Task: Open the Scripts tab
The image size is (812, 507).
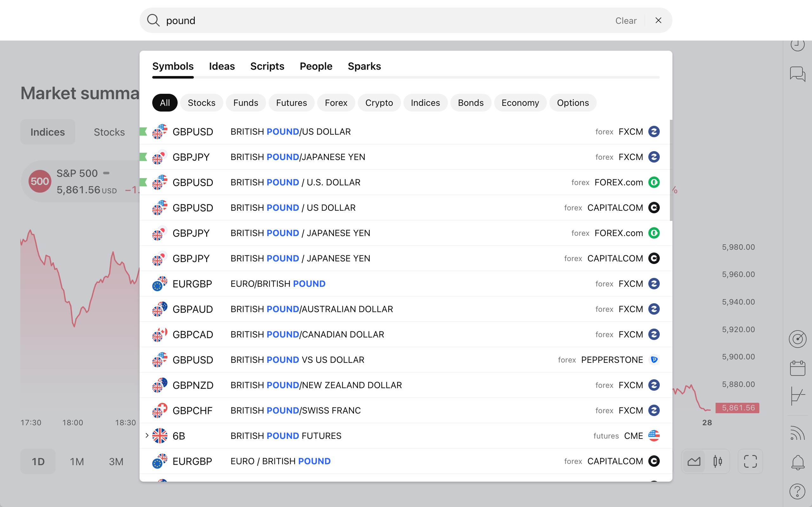Action: coord(267,66)
